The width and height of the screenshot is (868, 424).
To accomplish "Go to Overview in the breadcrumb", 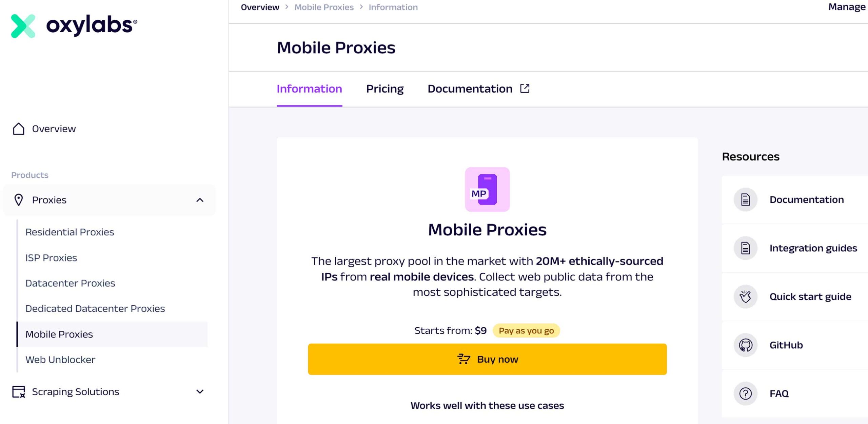I will pyautogui.click(x=260, y=7).
